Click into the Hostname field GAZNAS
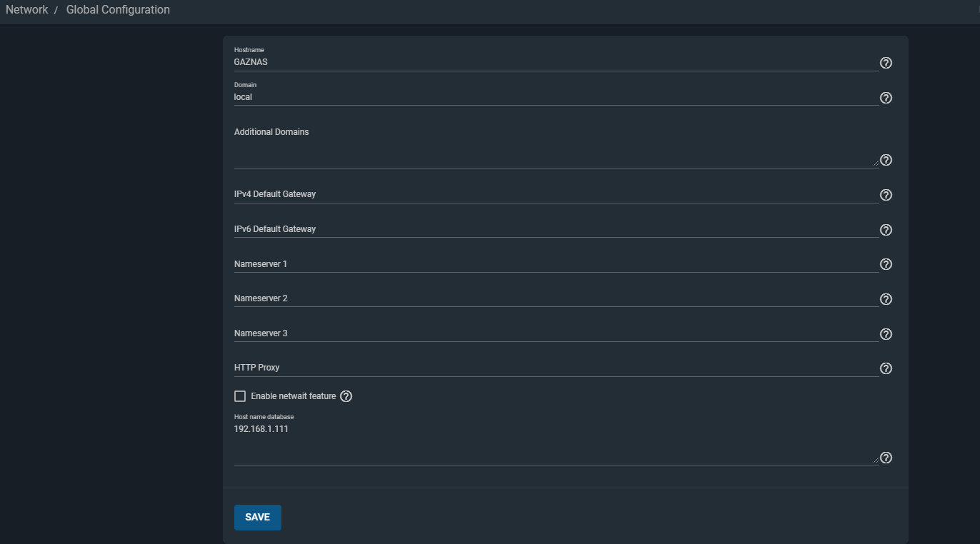Image resolution: width=980 pixels, height=544 pixels. pos(556,62)
